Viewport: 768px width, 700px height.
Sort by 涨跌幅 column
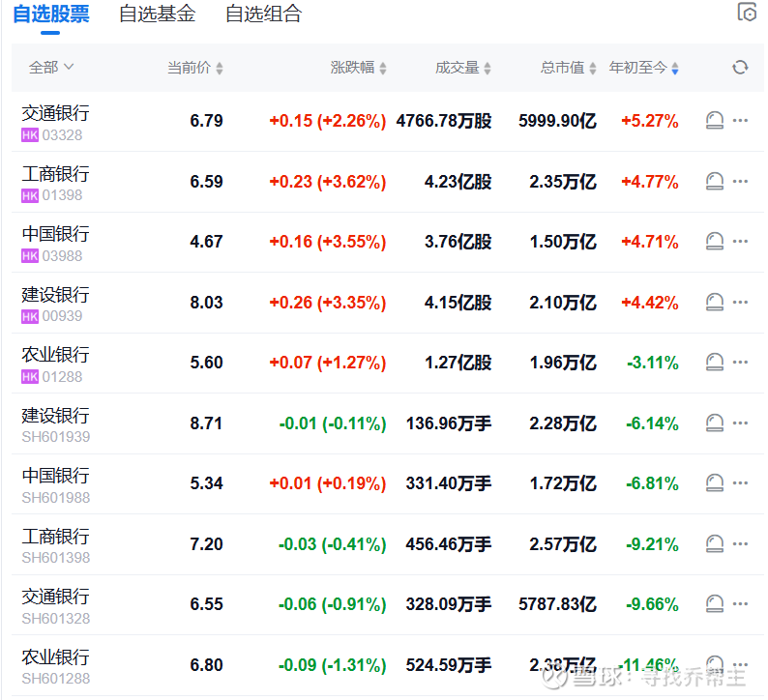point(358,68)
